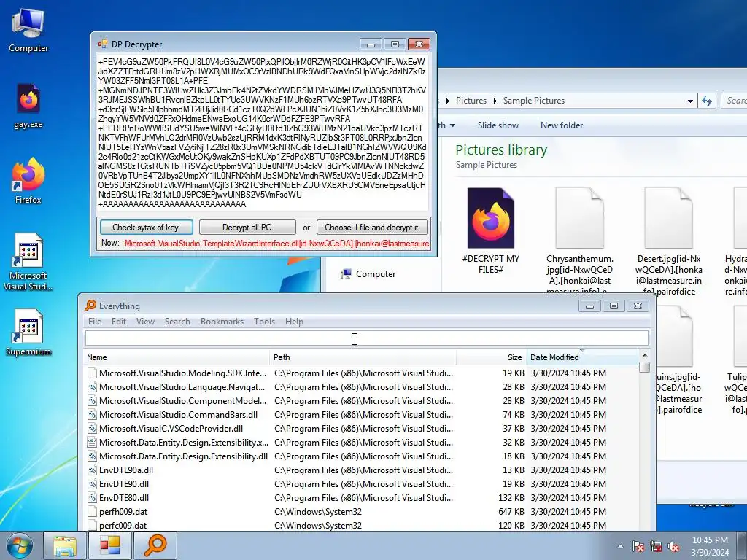Image resolution: width=747 pixels, height=560 pixels.
Task: Click the EnvDTE90a.dll file icon
Action: pyautogui.click(x=92, y=470)
